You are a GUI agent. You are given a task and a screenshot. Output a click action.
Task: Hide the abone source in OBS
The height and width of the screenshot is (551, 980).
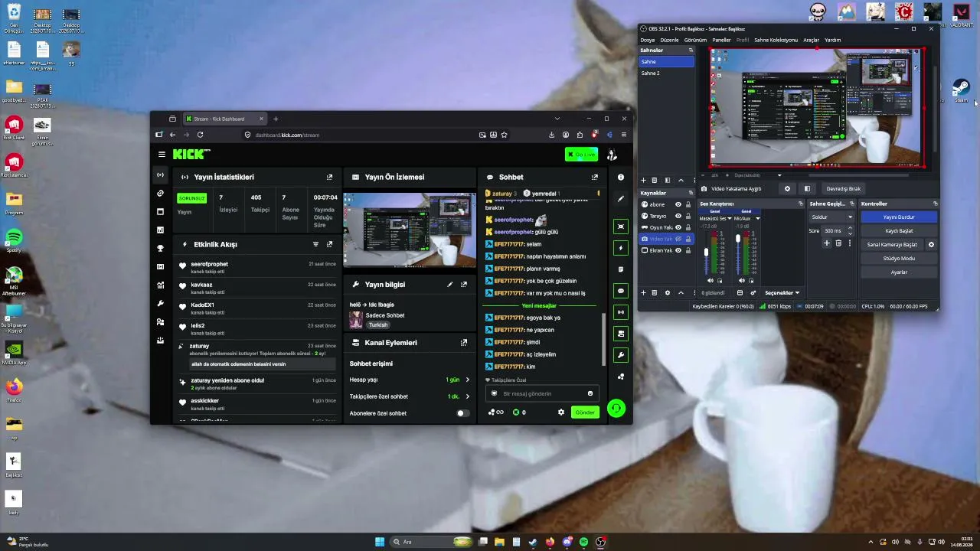click(x=678, y=204)
